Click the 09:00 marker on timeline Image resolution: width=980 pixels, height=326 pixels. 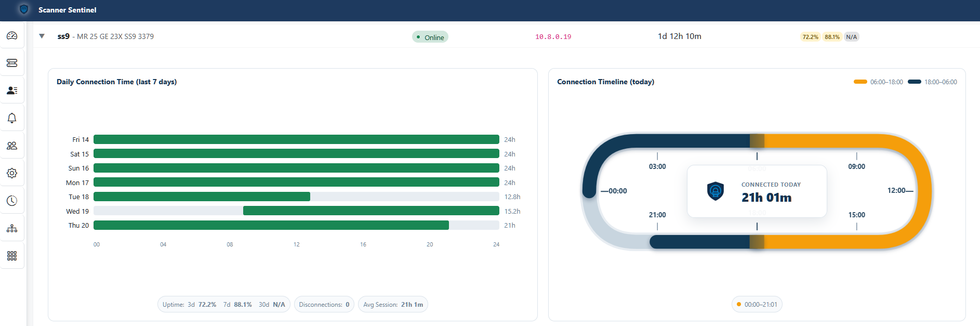coord(857,166)
